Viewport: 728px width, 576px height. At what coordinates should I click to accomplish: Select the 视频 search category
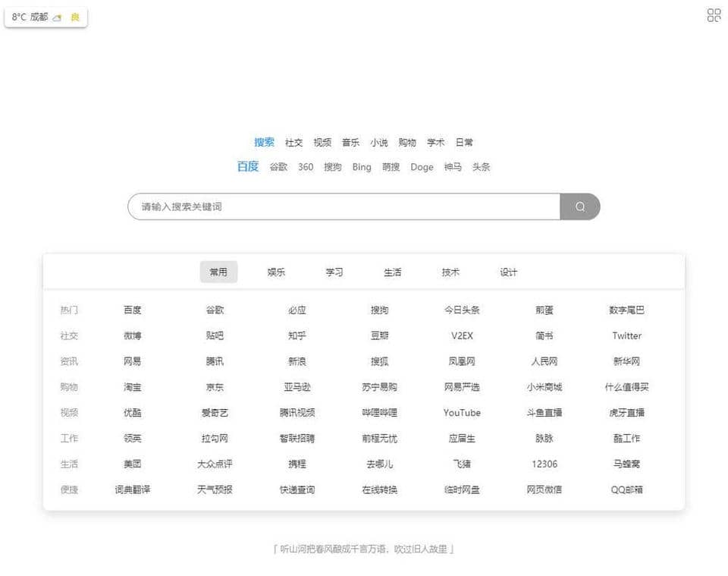point(322,142)
